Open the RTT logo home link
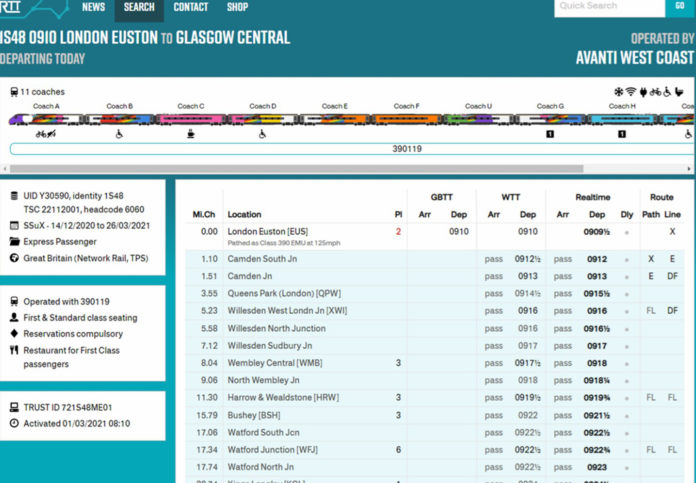This screenshot has width=696, height=483. coord(33,8)
